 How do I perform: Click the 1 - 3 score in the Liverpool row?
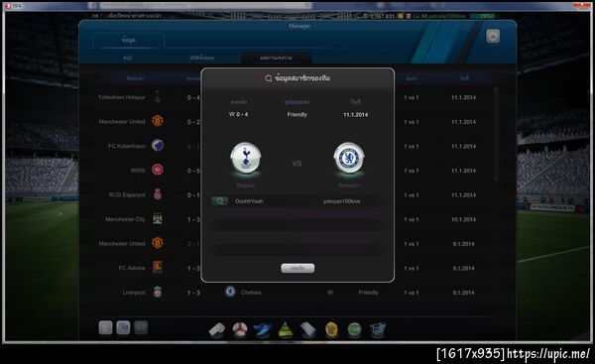(x=193, y=293)
